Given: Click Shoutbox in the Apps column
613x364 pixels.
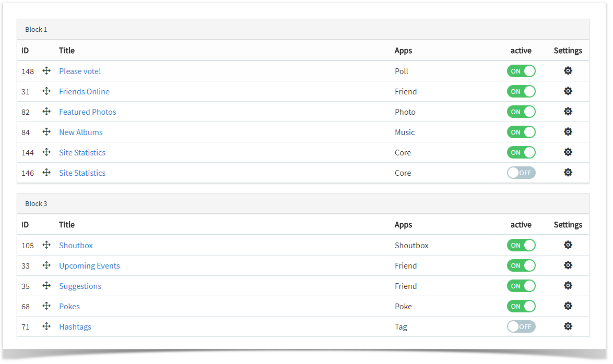Looking at the screenshot, I should (x=411, y=245).
